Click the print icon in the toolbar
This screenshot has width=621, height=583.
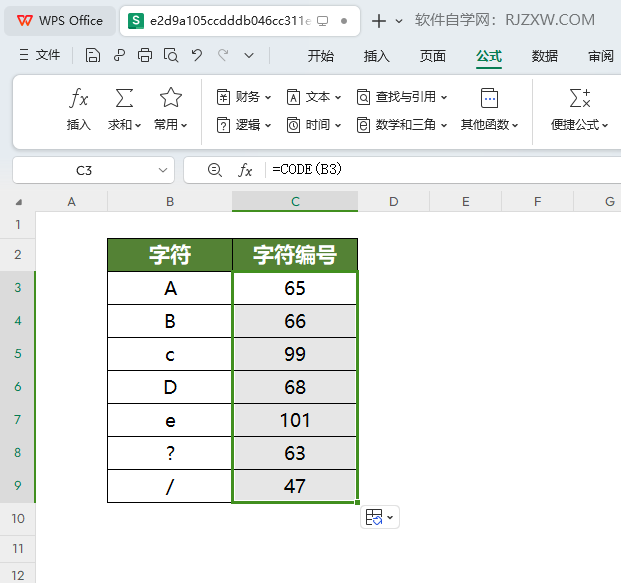point(145,55)
